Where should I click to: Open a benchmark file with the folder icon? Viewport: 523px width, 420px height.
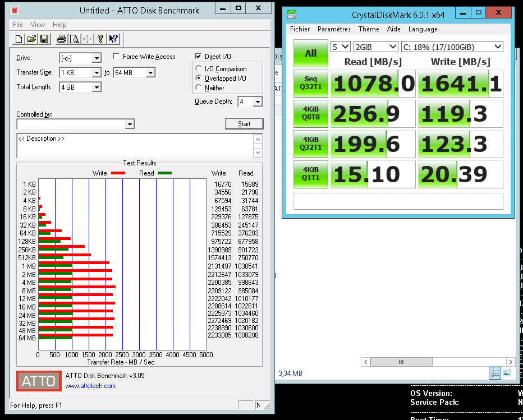click(x=31, y=39)
